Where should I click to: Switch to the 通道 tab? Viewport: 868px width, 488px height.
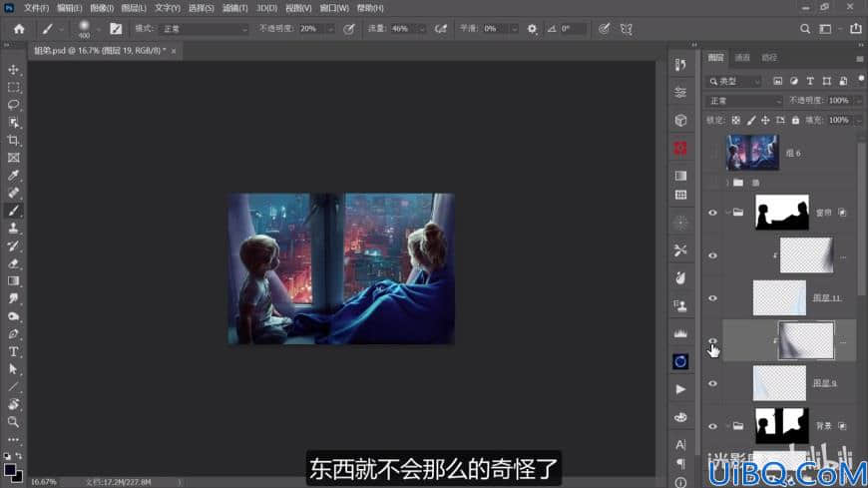point(742,58)
